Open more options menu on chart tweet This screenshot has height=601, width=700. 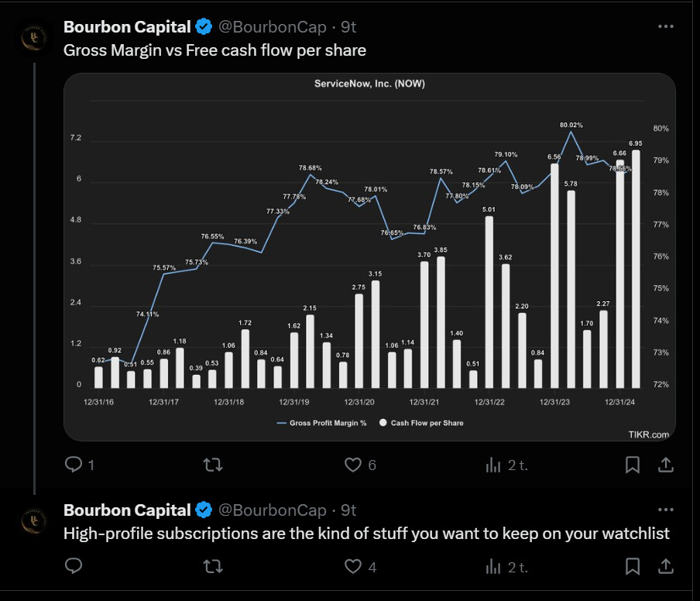point(665,26)
